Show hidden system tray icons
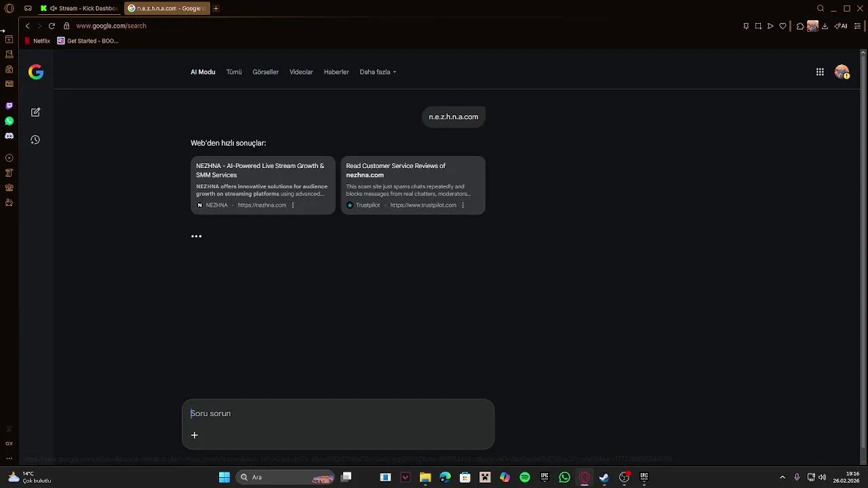868x488 pixels. click(x=782, y=477)
